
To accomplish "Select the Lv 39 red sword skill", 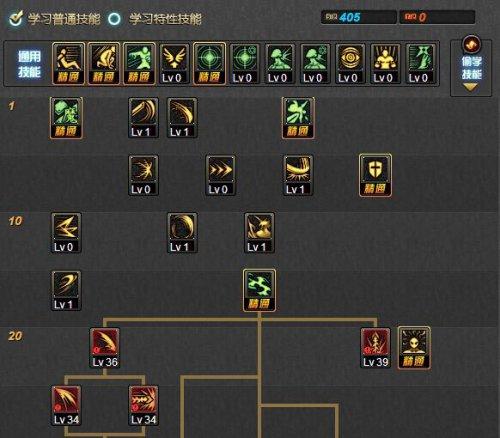I will point(375,348).
